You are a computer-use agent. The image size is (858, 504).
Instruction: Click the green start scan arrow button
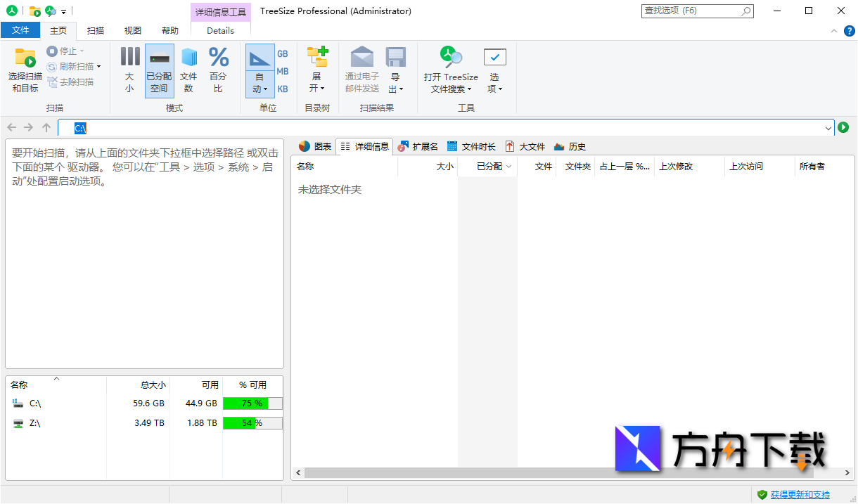843,128
